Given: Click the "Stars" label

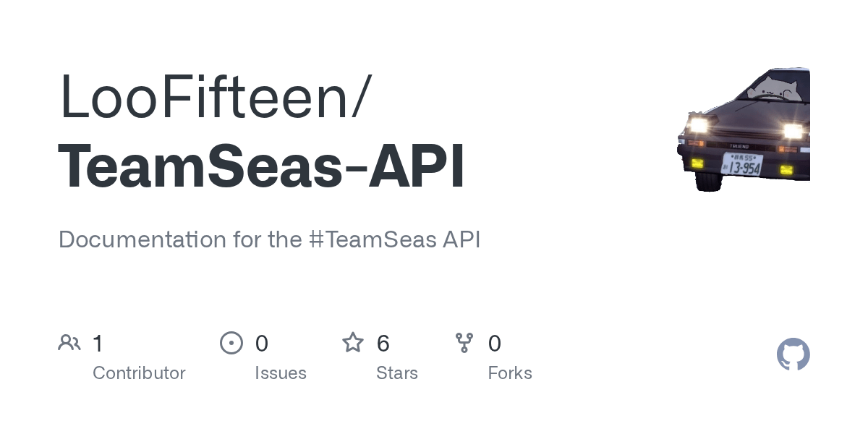Looking at the screenshot, I should click(x=397, y=373).
